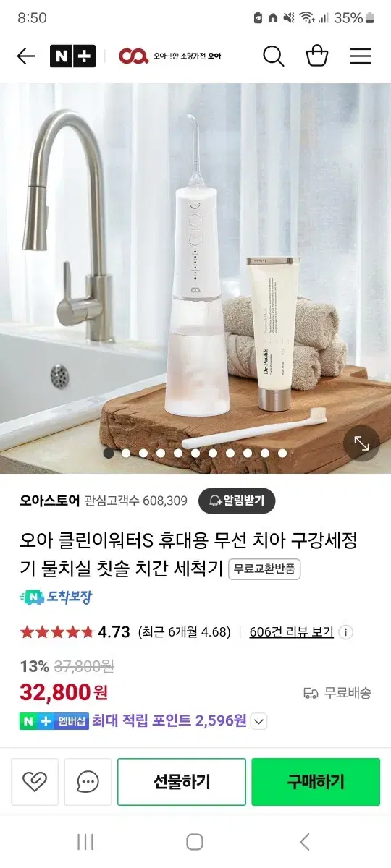Open the shopping bag cart icon

point(317,56)
